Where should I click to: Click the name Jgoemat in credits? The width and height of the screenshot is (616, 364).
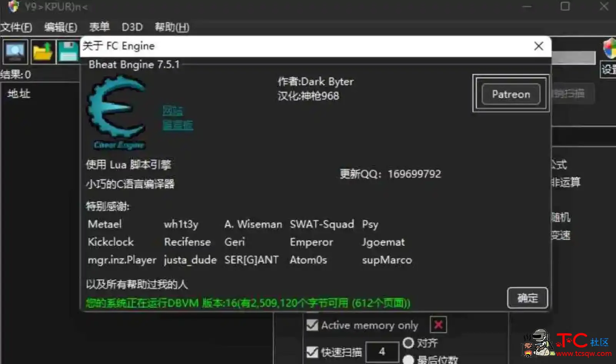coord(383,242)
